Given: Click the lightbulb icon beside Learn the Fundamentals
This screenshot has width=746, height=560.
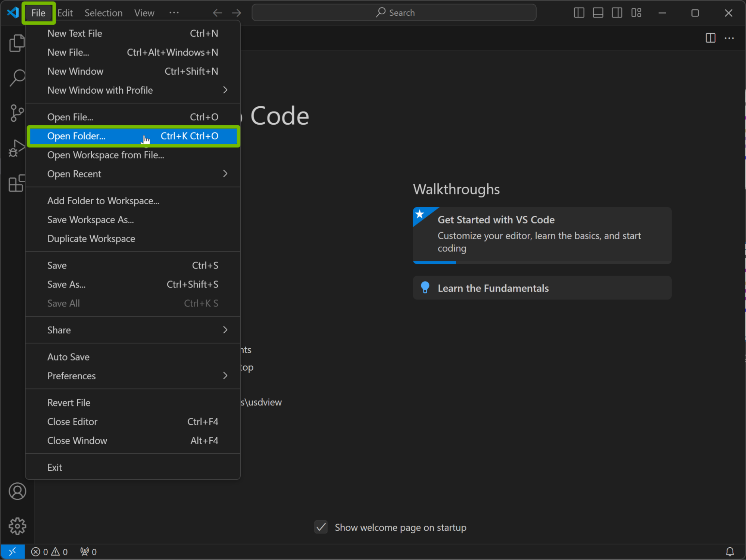Looking at the screenshot, I should [x=425, y=287].
